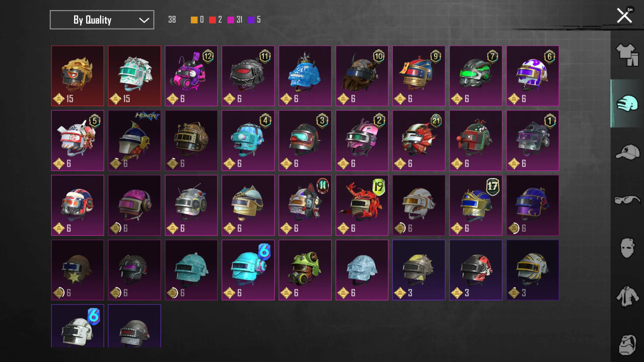Screen dimensions: 644x362
Task: Select the blue ice skull helmet
Action: tap(305, 76)
